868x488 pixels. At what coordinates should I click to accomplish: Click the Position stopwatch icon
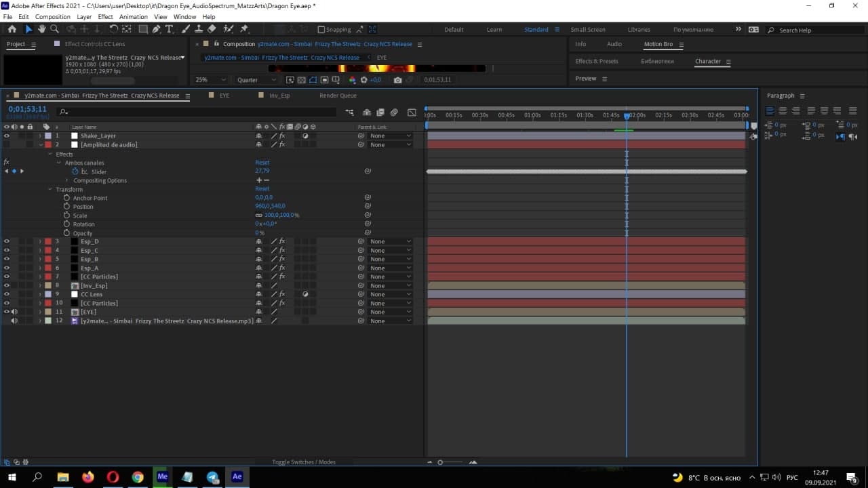pos(66,206)
